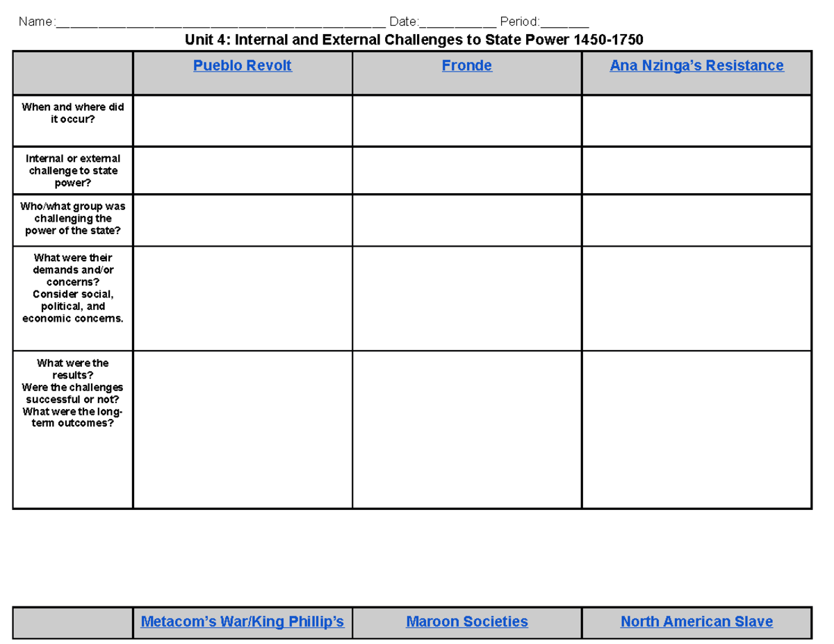Select Pueblo Revolt's challenging group cell

coord(243,220)
